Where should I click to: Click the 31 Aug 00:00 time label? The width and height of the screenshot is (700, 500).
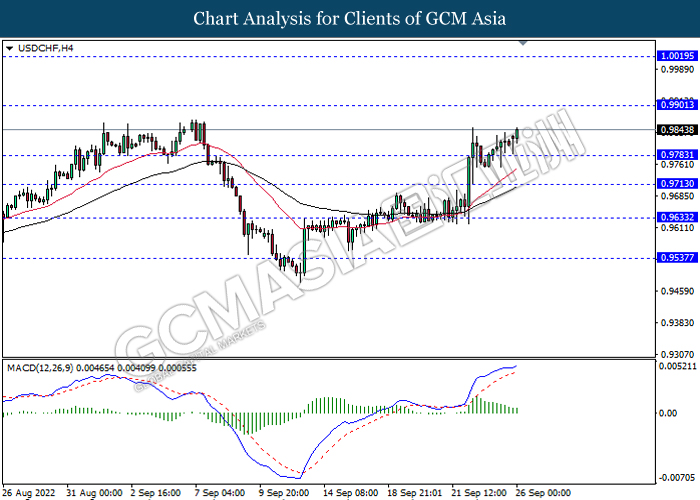click(94, 493)
